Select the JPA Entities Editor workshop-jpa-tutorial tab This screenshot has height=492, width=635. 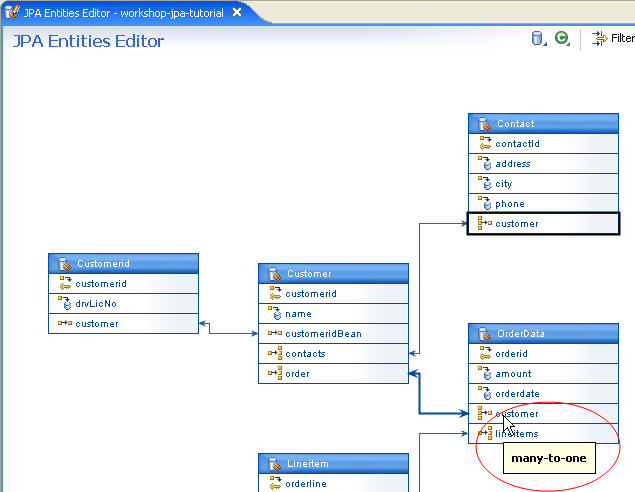[x=124, y=13]
